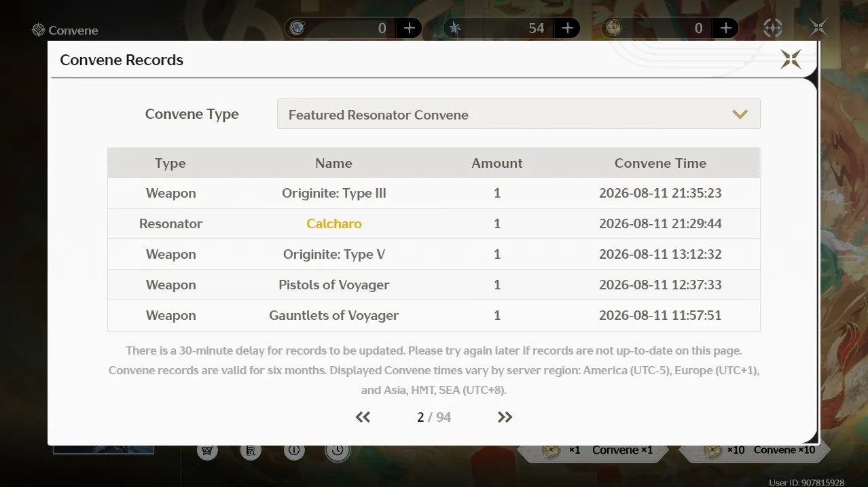Click the star currency icon beside 54

point(455,28)
